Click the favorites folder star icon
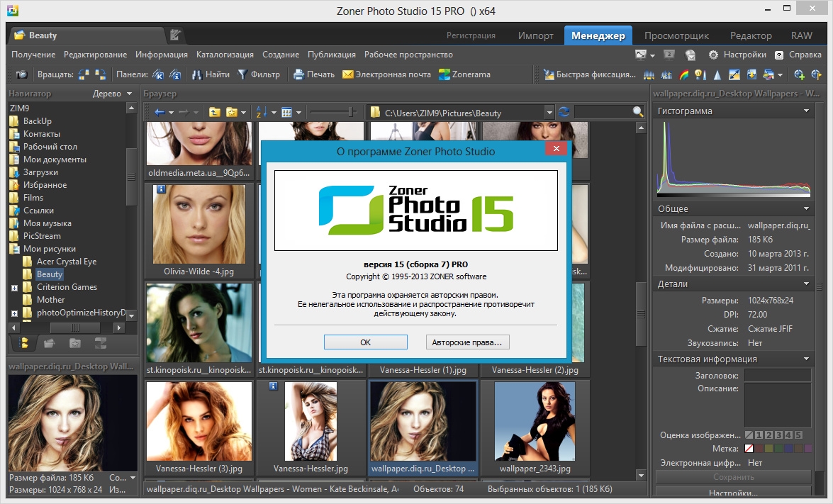 (x=232, y=112)
